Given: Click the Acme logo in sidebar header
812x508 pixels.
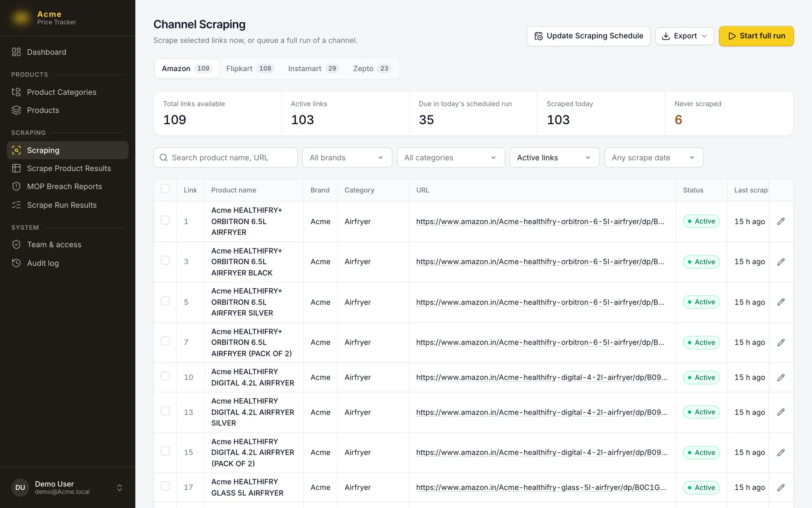Looking at the screenshot, I should (21, 18).
